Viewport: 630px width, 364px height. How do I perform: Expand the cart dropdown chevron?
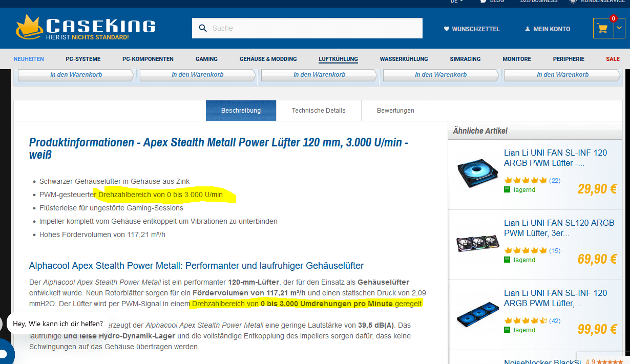[x=619, y=29]
